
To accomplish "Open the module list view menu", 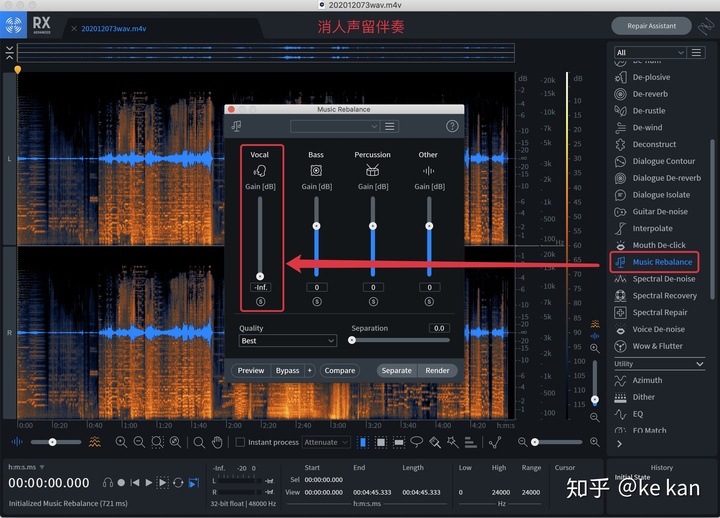I will (x=696, y=52).
